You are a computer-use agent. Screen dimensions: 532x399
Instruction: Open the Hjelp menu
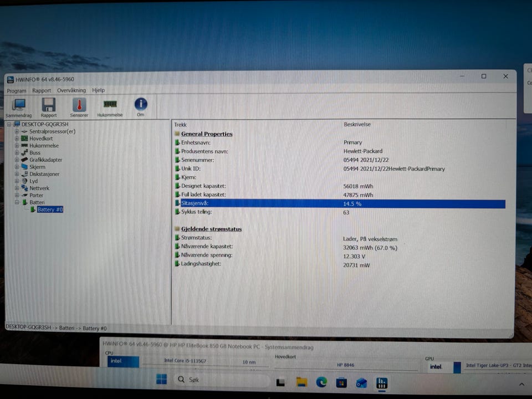pos(99,90)
